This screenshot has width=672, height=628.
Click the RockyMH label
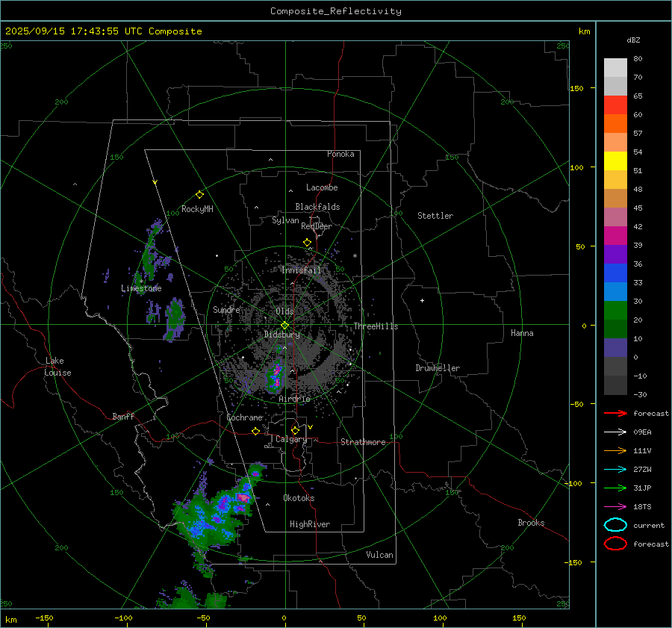[x=197, y=209]
